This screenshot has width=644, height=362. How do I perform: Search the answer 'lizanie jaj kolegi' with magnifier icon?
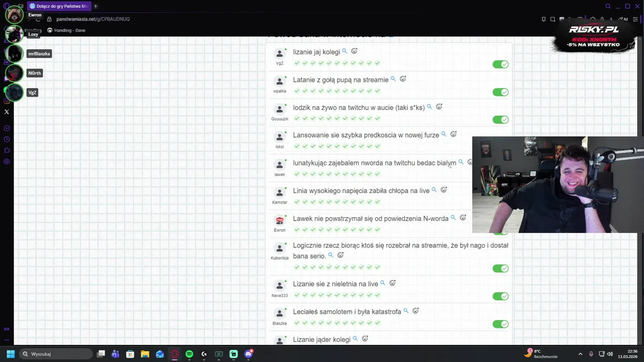345,51
